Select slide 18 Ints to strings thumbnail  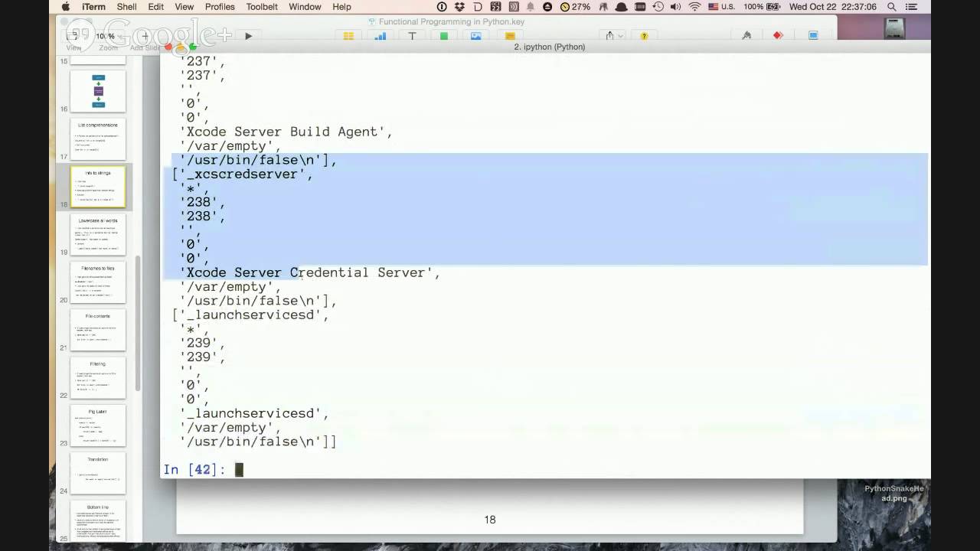tap(98, 186)
